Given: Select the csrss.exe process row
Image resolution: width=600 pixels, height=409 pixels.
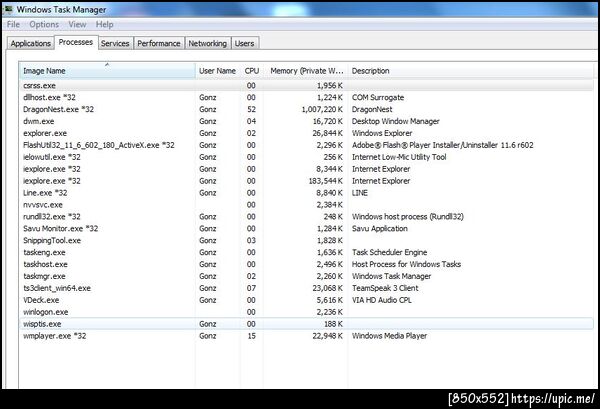Looking at the screenshot, I should (x=307, y=85).
